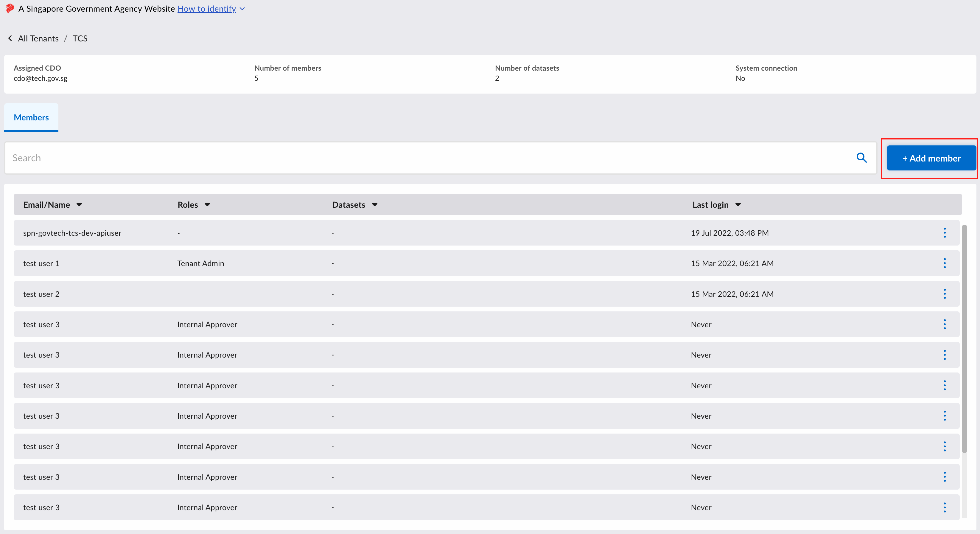Open the How to identify link
Image resolution: width=980 pixels, height=534 pixels.
(x=207, y=9)
